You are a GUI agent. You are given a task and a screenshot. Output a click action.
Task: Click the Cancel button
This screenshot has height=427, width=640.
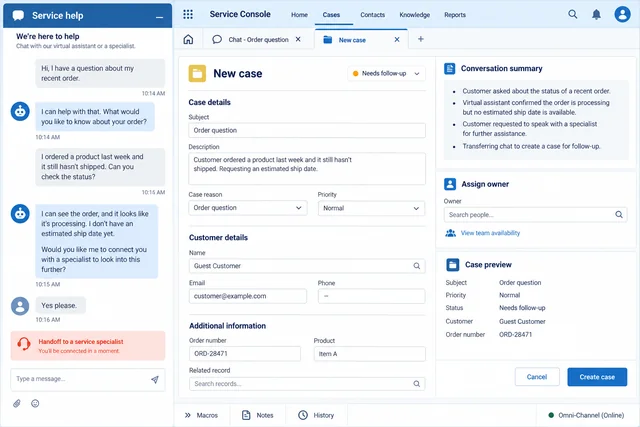click(537, 377)
